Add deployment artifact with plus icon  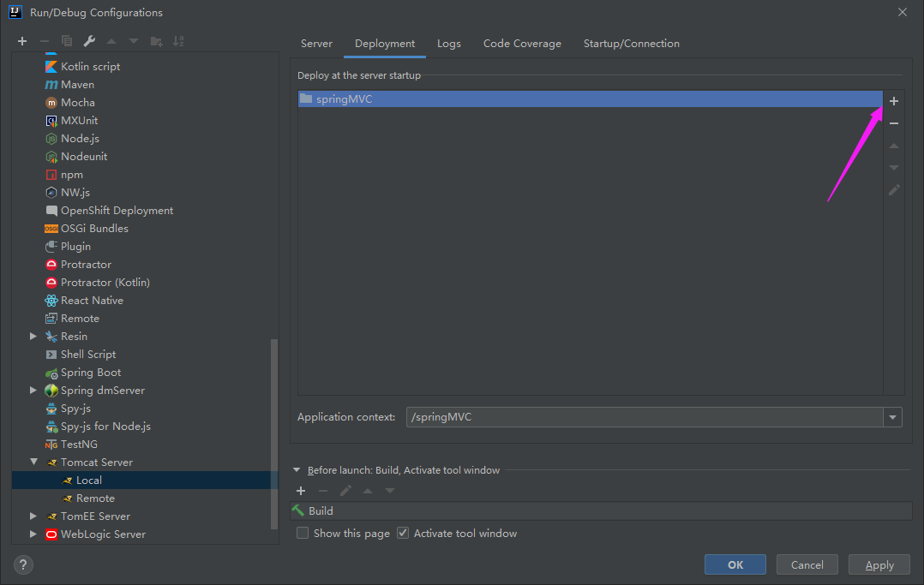coord(894,101)
